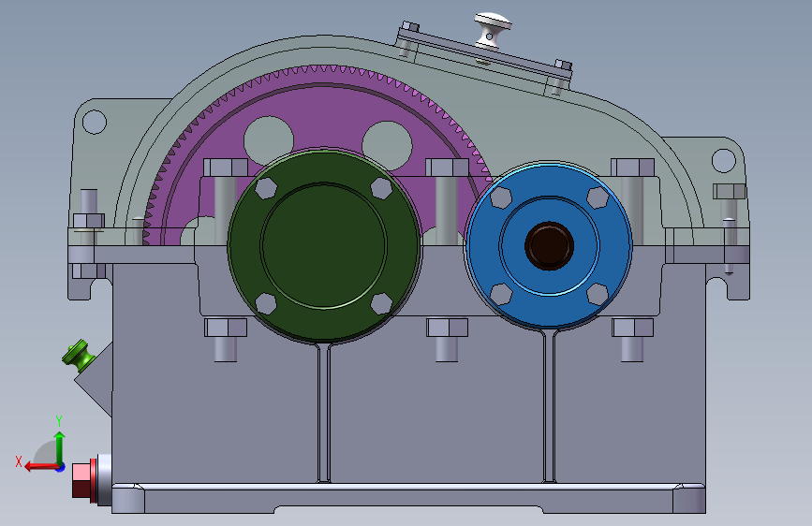Click the blue Z axis dot of triad
The height and width of the screenshot is (526, 812).
click(61, 467)
